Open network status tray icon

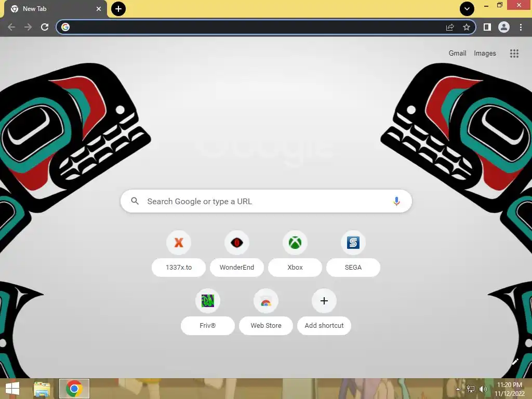[x=471, y=389]
